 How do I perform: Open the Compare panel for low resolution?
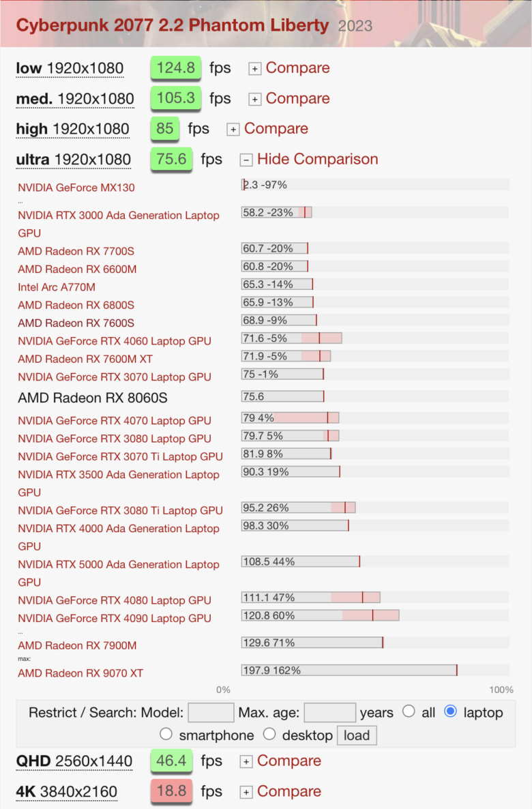[297, 68]
